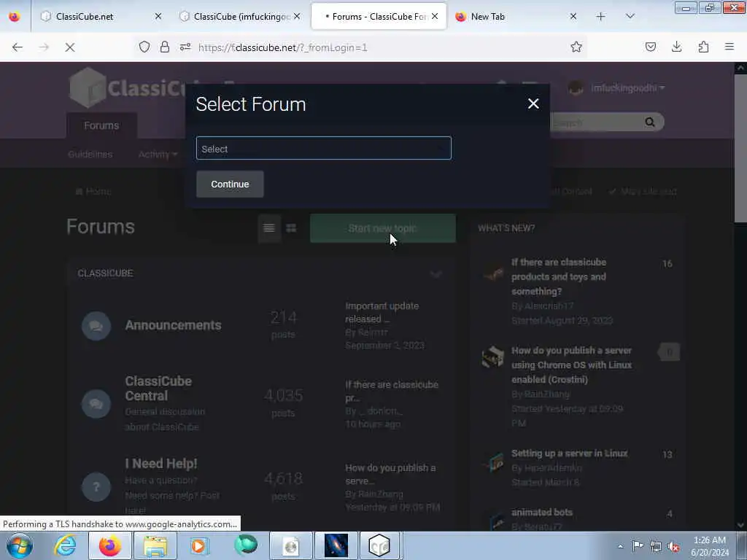Expand Activity menu
Screen dimensions: 747x560
tap(158, 155)
